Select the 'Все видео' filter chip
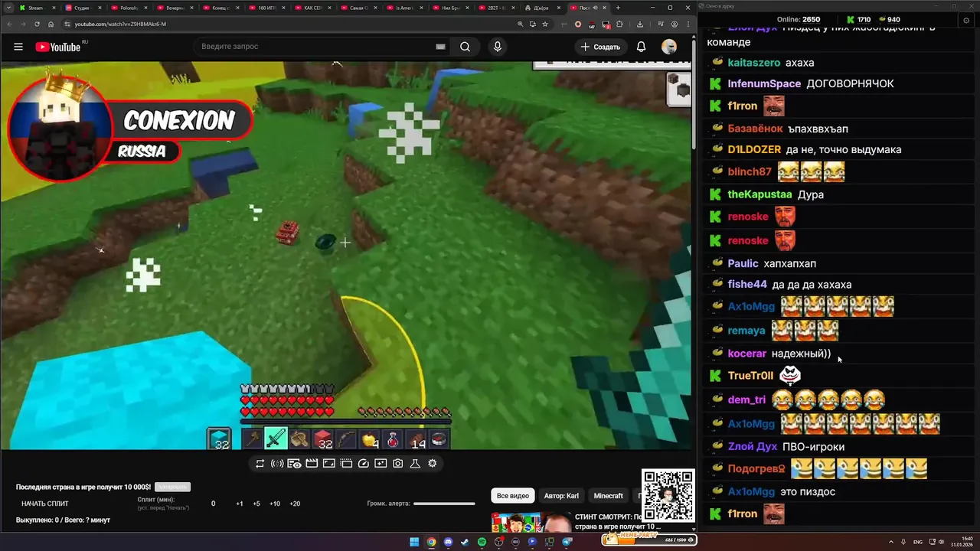This screenshot has width=980, height=551. pyautogui.click(x=512, y=496)
